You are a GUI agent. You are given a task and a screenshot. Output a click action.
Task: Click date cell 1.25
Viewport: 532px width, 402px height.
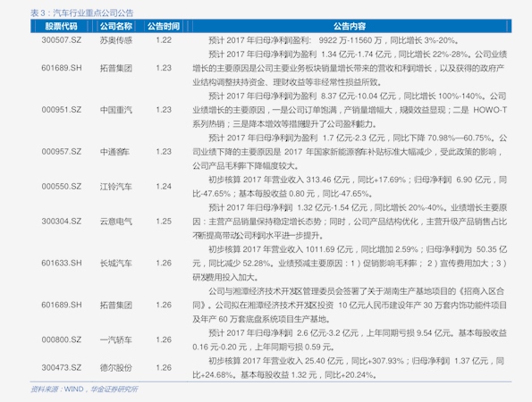pyautogui.click(x=164, y=222)
